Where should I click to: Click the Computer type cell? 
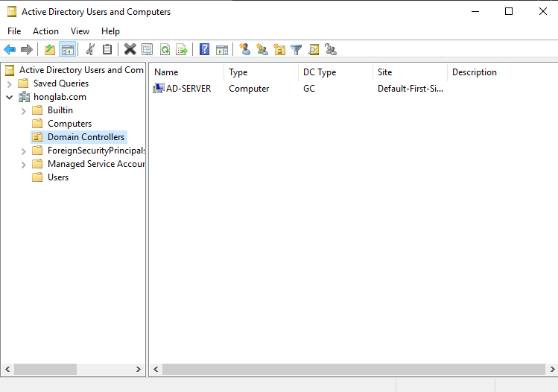(249, 89)
